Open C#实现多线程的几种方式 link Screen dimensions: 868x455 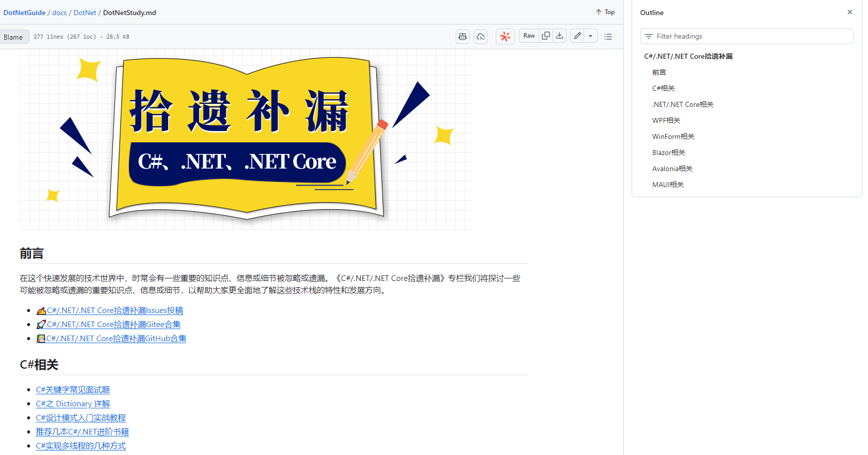(81, 446)
